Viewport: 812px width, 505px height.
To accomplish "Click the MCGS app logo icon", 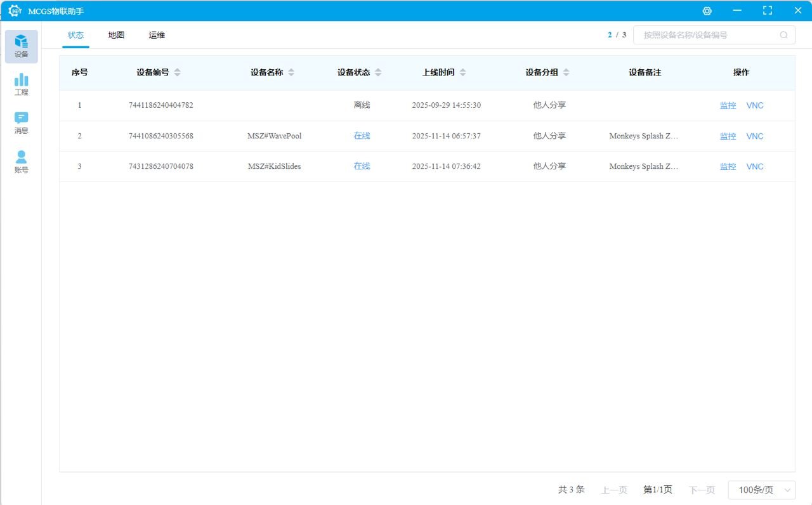I will pyautogui.click(x=15, y=11).
